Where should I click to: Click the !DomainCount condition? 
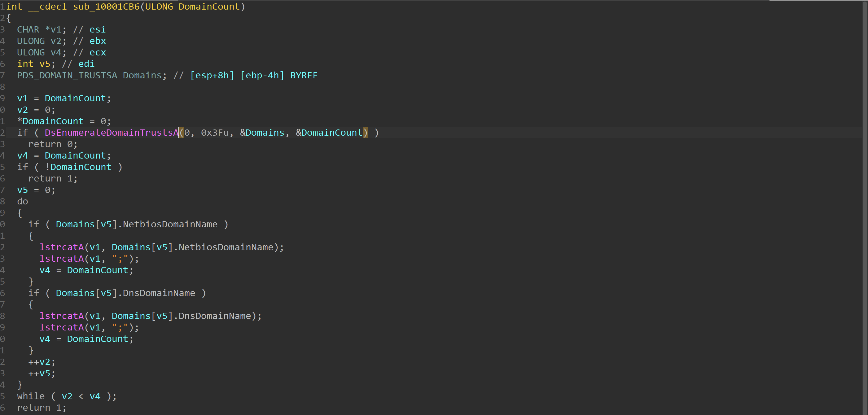click(78, 167)
